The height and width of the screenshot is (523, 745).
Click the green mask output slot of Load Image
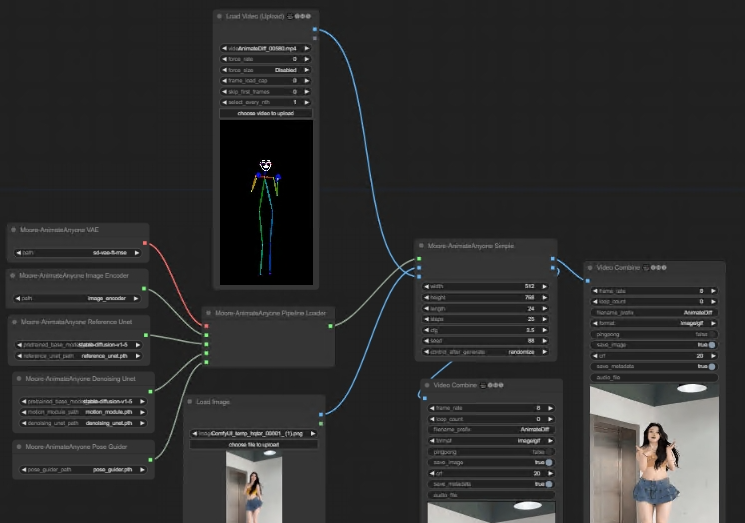(321, 423)
